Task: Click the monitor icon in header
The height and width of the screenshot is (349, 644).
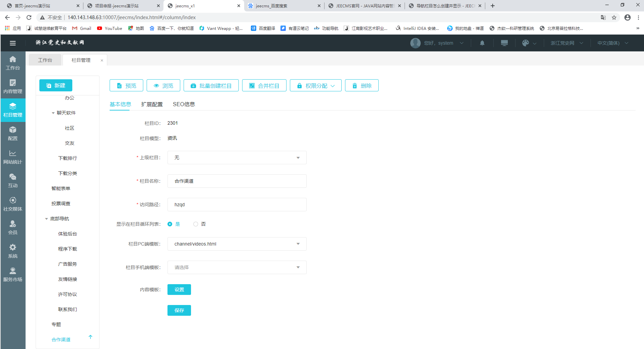Action: pyautogui.click(x=504, y=43)
